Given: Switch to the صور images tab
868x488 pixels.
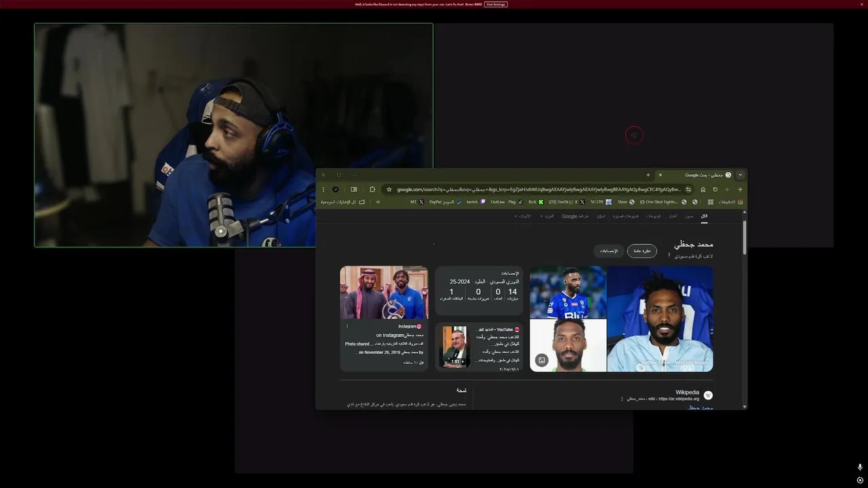Looking at the screenshot, I should tap(689, 216).
